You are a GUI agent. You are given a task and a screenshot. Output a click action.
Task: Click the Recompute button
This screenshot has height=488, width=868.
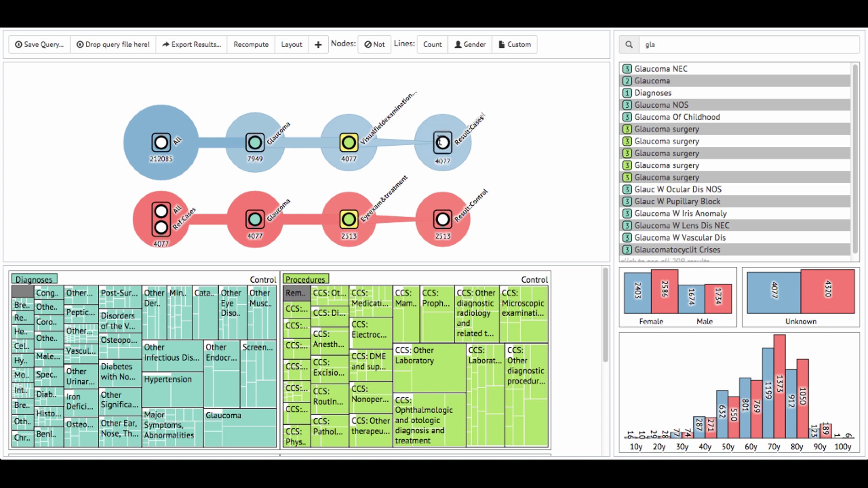coord(251,44)
